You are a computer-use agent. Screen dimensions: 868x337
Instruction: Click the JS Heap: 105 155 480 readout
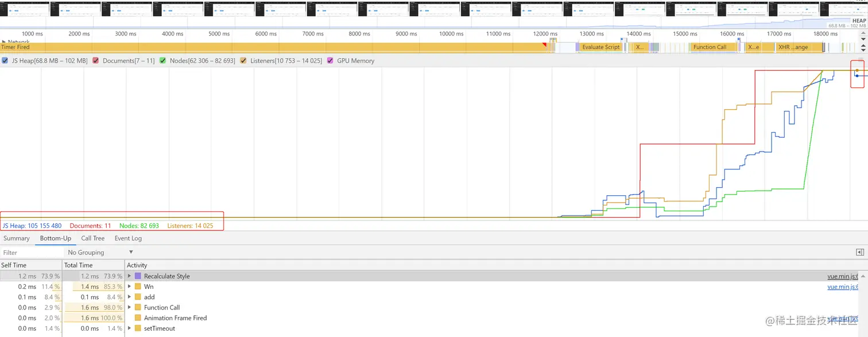coord(32,226)
